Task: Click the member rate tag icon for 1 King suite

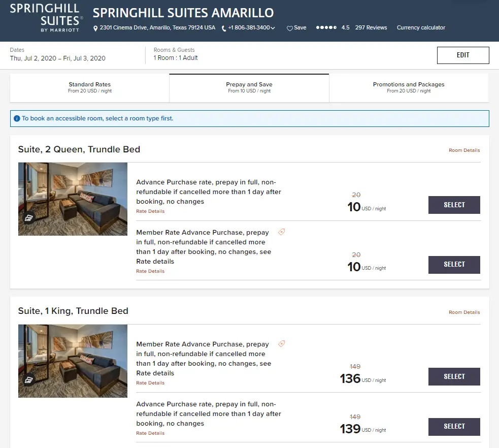Action: point(282,344)
